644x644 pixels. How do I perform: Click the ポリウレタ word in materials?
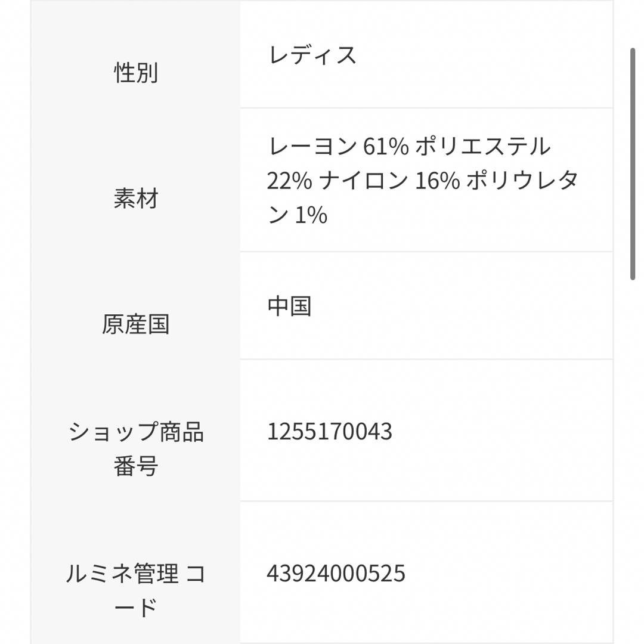[522, 181]
